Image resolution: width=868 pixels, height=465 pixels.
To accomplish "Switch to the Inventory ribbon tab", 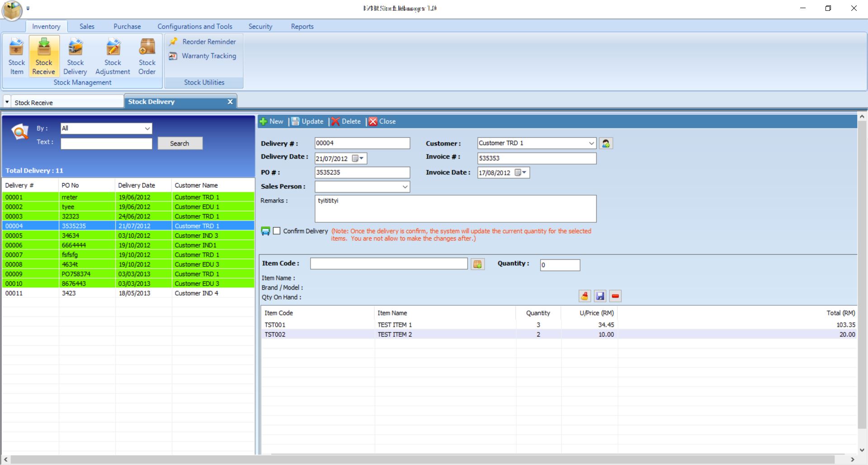I will 46,27.
